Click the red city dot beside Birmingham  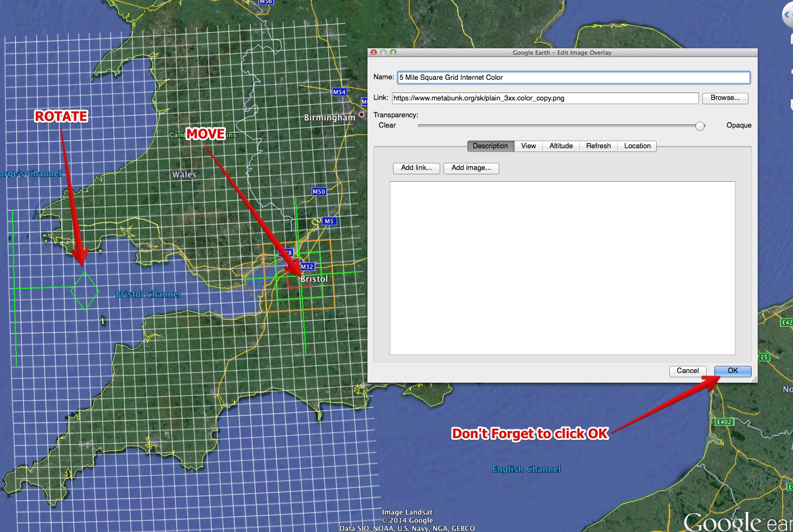(x=361, y=116)
